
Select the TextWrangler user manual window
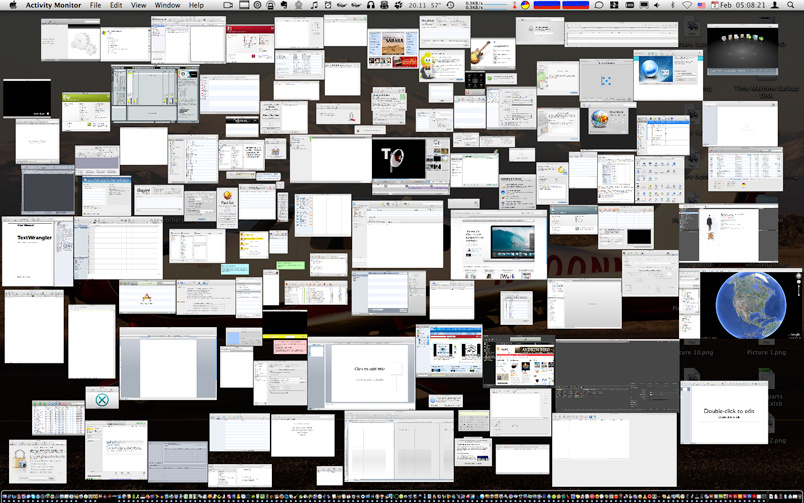click(x=37, y=251)
